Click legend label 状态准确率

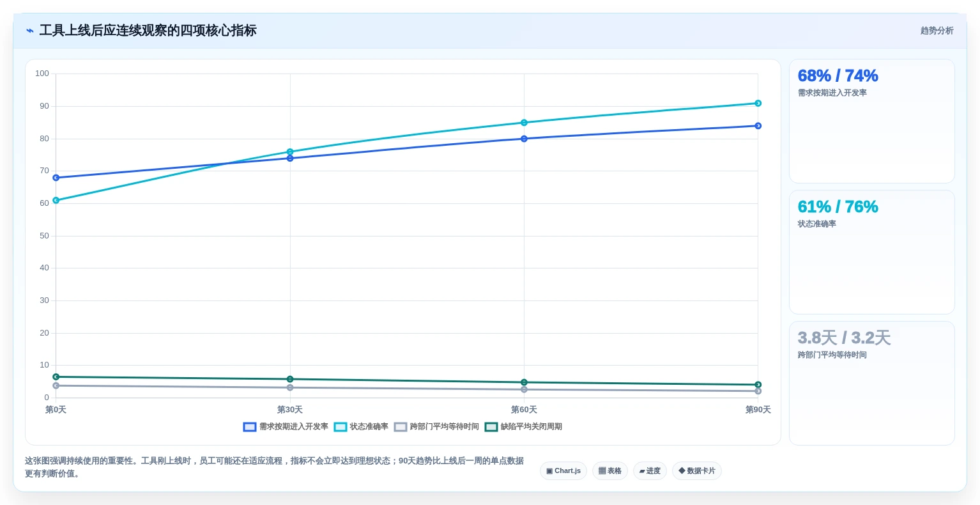[x=369, y=427]
